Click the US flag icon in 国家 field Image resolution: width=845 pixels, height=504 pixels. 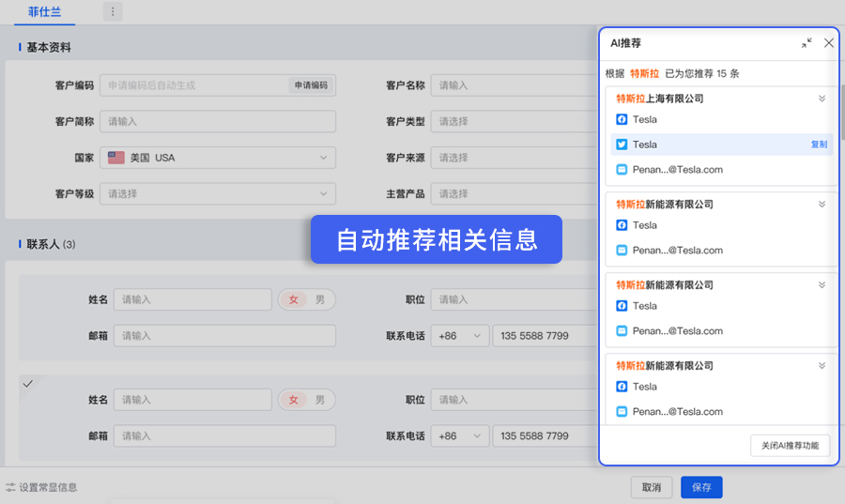[115, 158]
